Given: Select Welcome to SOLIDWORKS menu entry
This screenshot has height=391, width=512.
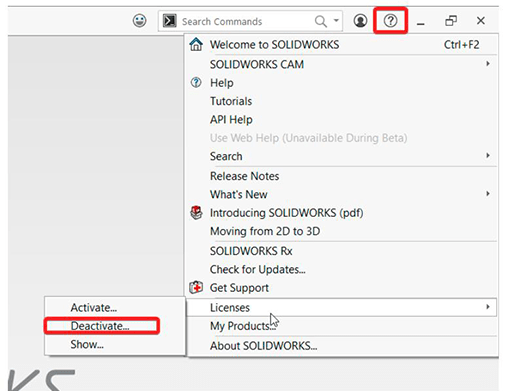Looking at the screenshot, I should (x=342, y=45).
